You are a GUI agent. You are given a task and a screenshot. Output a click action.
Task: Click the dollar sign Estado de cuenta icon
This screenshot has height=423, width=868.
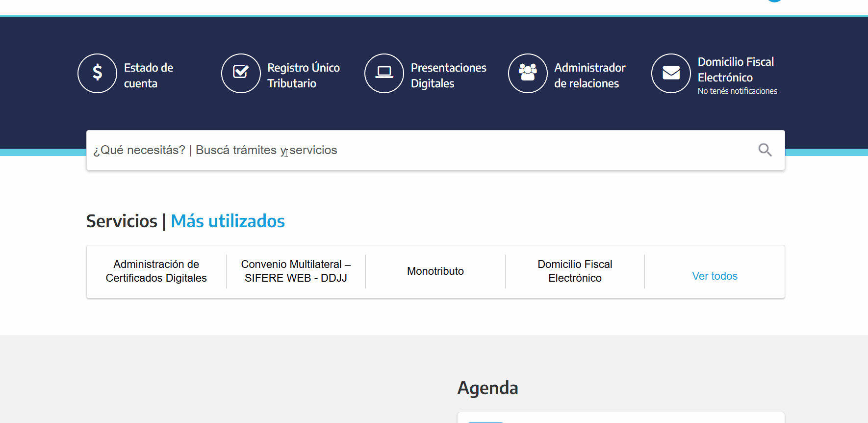click(97, 74)
